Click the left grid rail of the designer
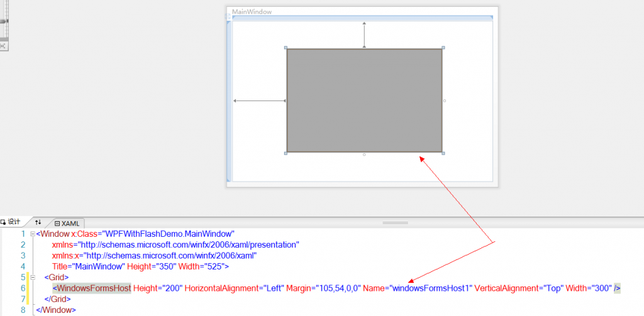Screen dimensions: 644x316 [229, 101]
